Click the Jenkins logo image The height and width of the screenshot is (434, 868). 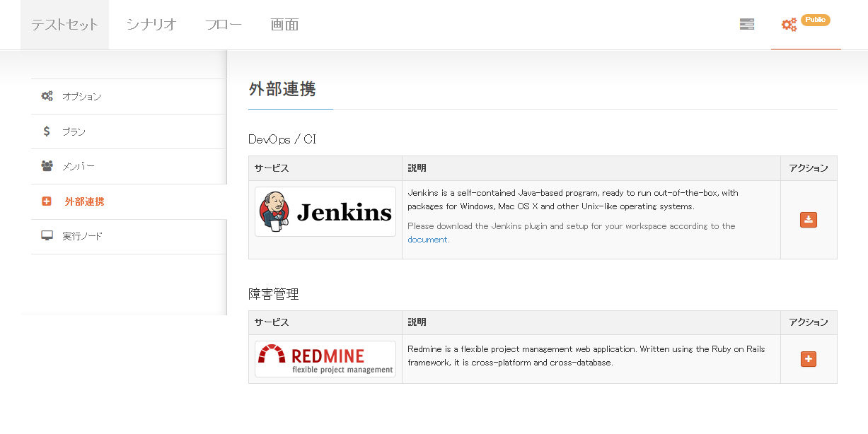[x=325, y=212]
